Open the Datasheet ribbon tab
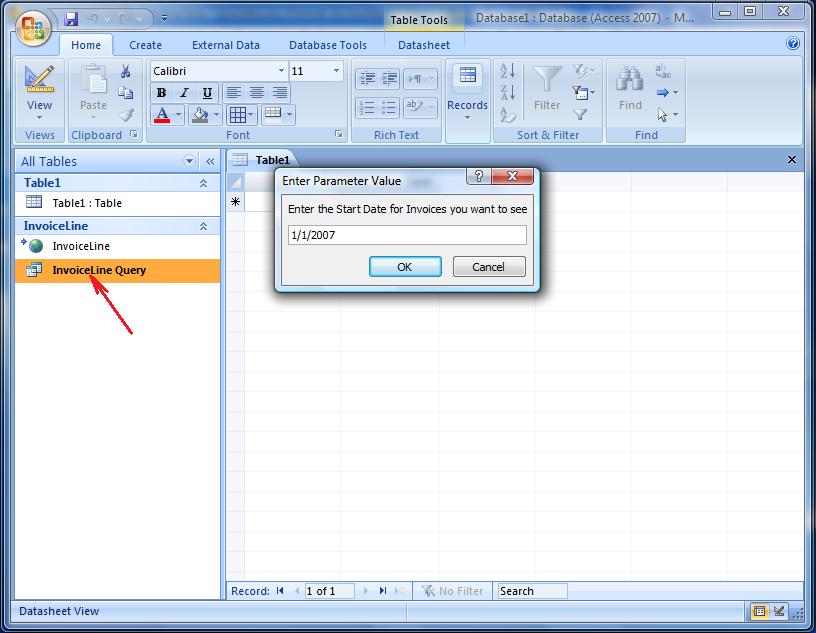The width and height of the screenshot is (816, 633). 424,45
